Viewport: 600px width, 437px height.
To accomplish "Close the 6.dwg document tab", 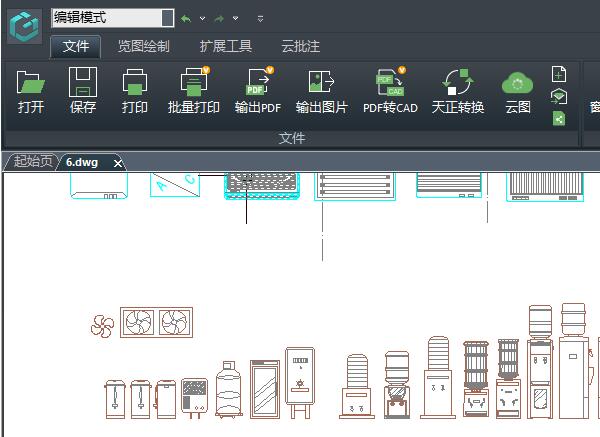I will click(x=117, y=163).
